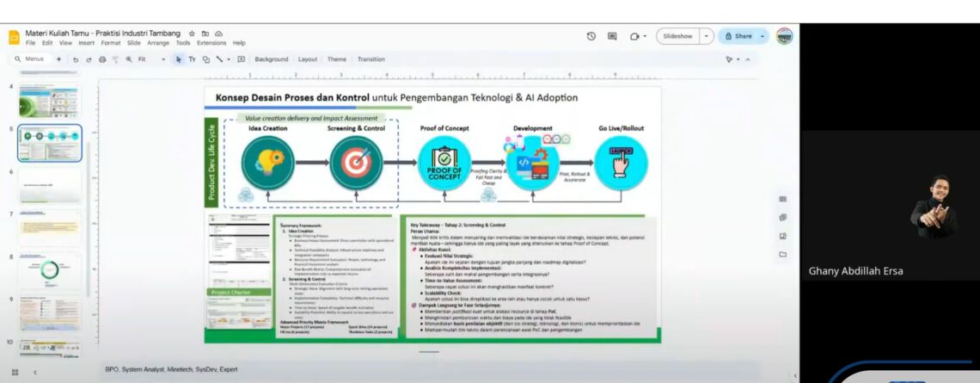Toggle grid view at bottom left
The width and height of the screenshot is (980, 383).
[x=15, y=372]
